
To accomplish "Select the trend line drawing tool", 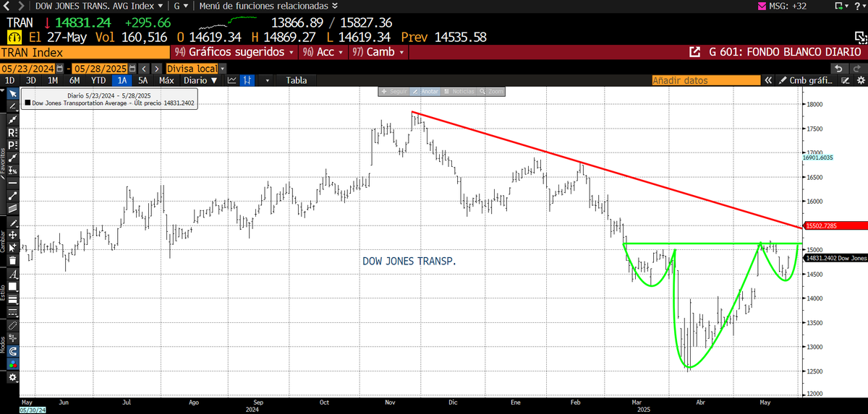I will click(14, 105).
